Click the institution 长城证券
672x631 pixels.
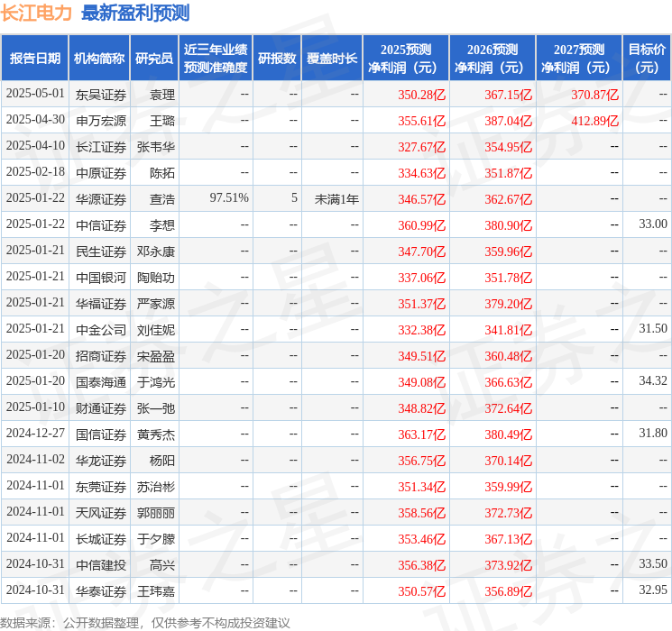[101, 539]
